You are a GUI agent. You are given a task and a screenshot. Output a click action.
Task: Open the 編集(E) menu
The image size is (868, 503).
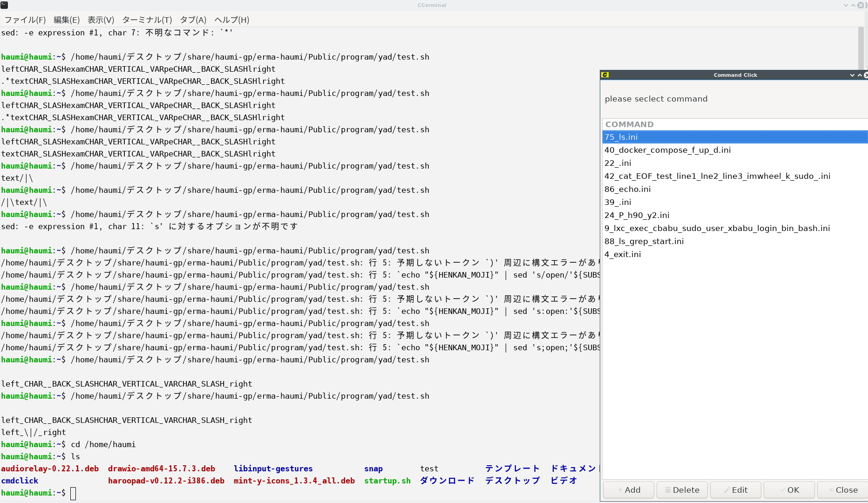click(x=67, y=20)
